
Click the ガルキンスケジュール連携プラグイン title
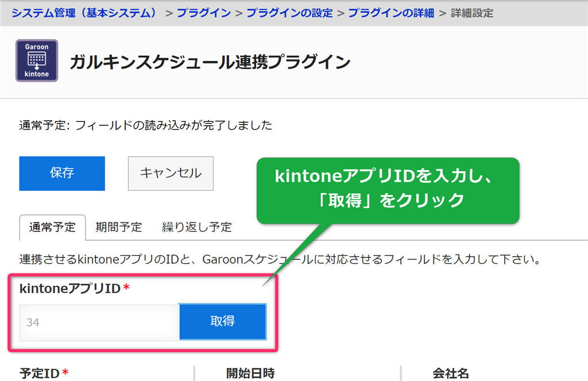[x=210, y=62]
